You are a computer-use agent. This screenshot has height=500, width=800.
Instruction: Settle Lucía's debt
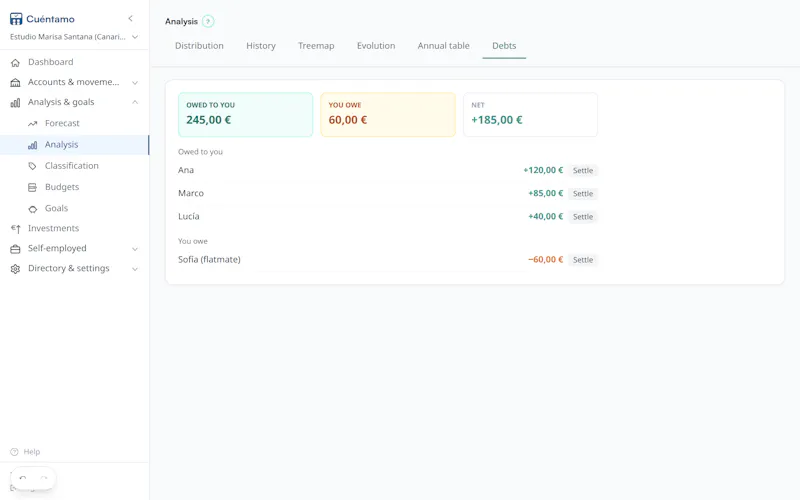pyautogui.click(x=583, y=217)
